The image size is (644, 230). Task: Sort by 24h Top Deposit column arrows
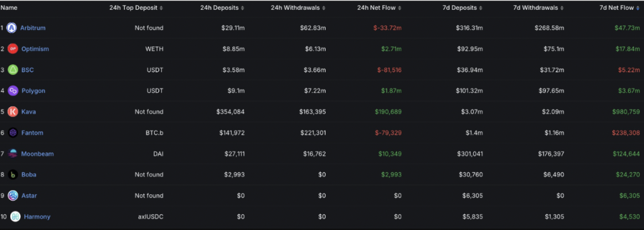(x=161, y=8)
